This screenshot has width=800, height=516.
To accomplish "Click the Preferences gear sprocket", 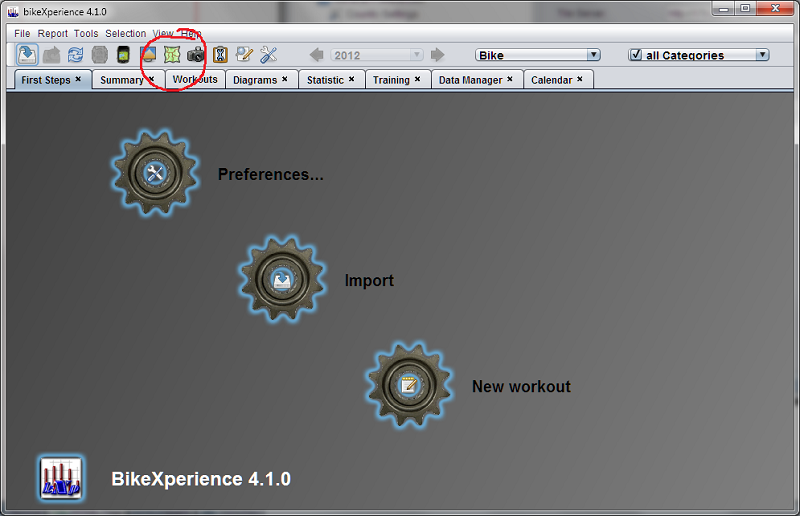I will click(x=155, y=173).
